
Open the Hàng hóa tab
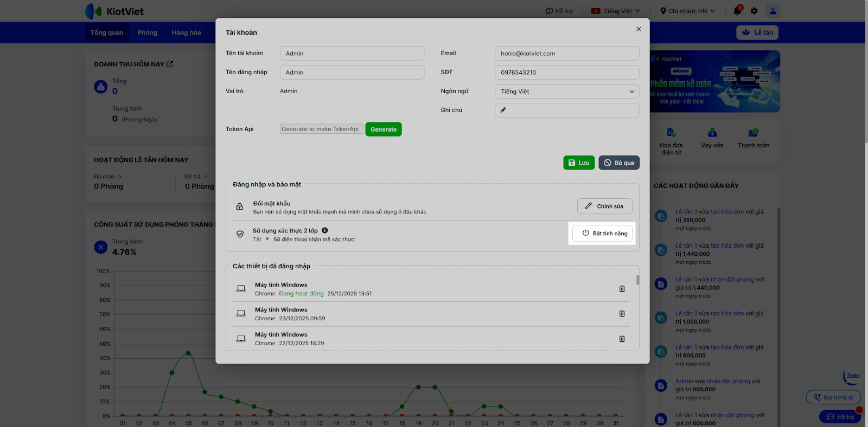186,33
